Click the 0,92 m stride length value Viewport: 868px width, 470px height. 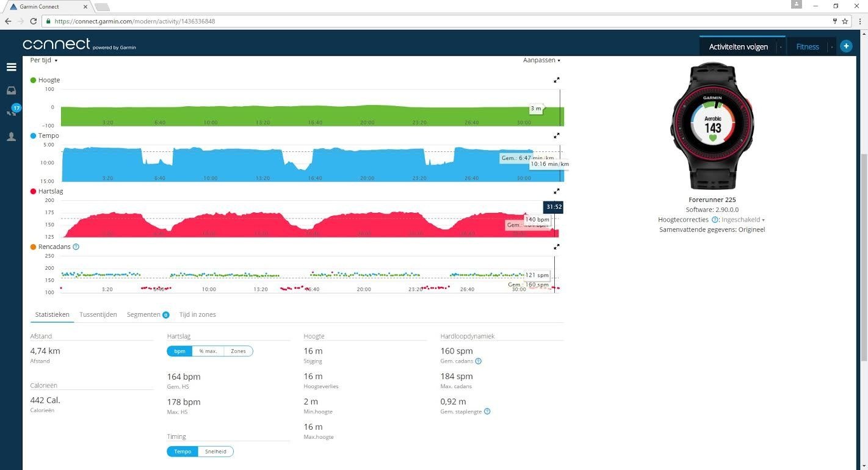tap(453, 401)
